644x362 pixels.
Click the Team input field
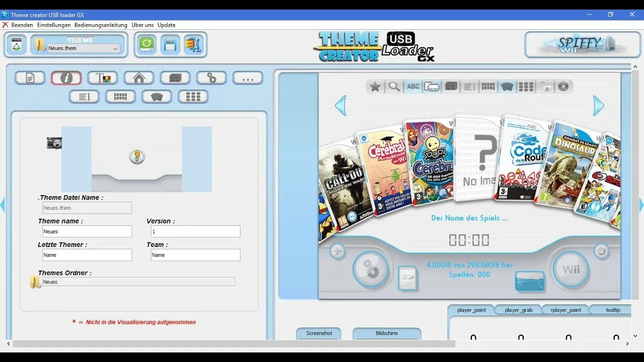coord(196,255)
